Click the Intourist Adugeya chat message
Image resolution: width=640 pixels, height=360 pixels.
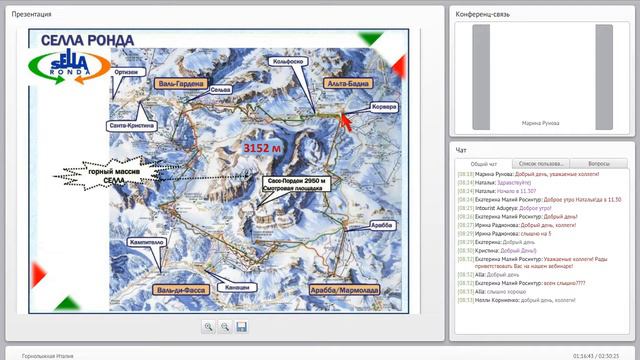coord(504,208)
